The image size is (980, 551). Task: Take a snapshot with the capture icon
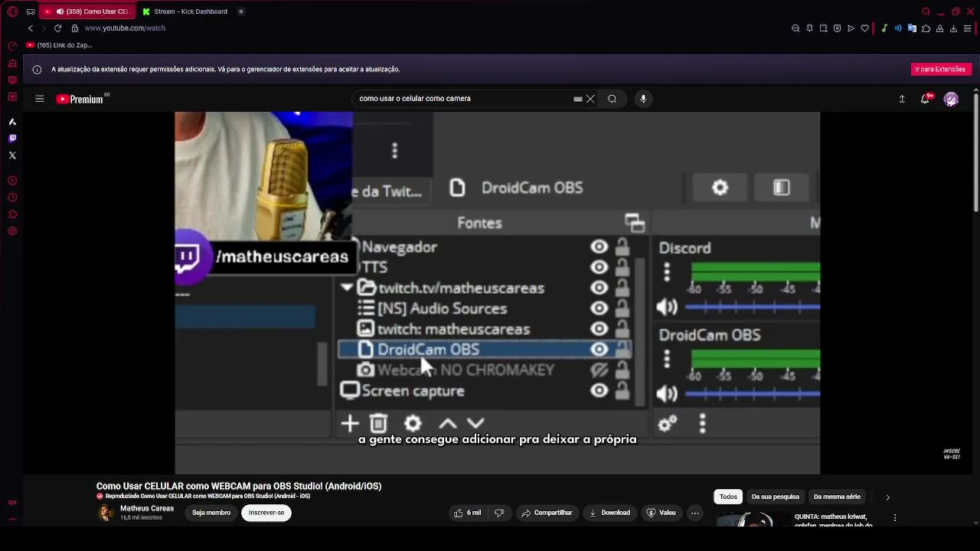[823, 28]
